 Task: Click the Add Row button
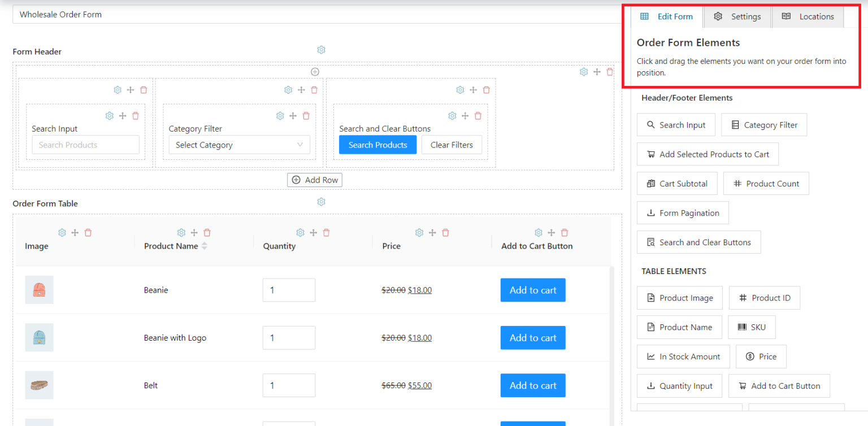pyautogui.click(x=315, y=180)
